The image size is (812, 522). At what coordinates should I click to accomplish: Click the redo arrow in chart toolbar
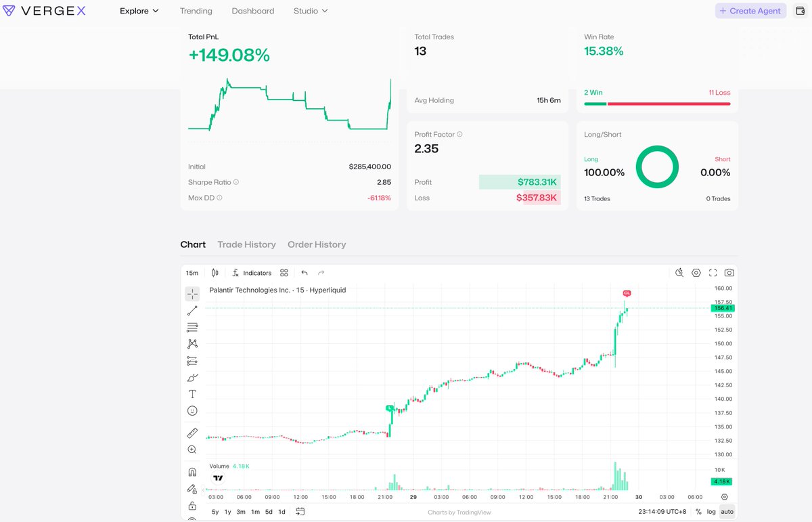(x=321, y=273)
